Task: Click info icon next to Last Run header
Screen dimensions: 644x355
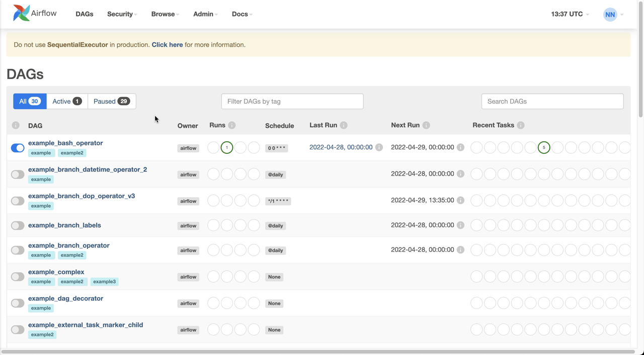Action: (x=344, y=125)
